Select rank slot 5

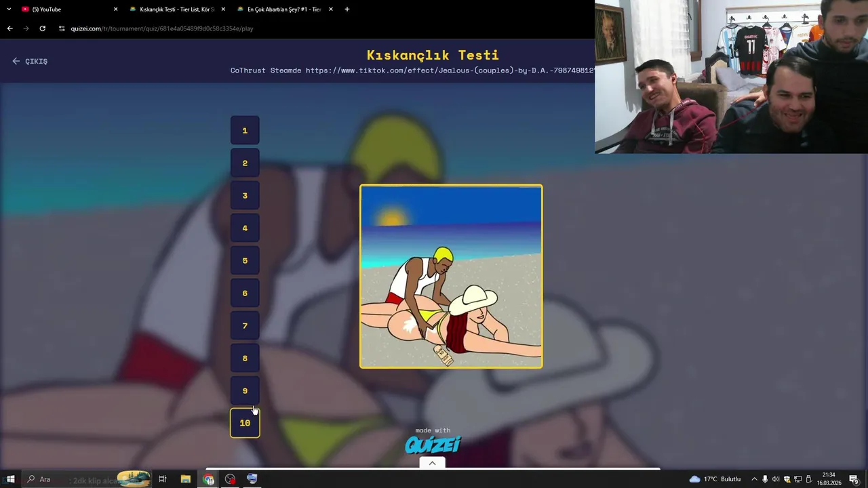245,260
